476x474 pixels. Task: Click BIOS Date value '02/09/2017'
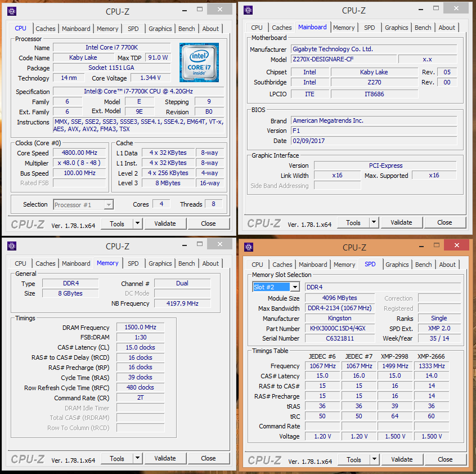pyautogui.click(x=374, y=141)
